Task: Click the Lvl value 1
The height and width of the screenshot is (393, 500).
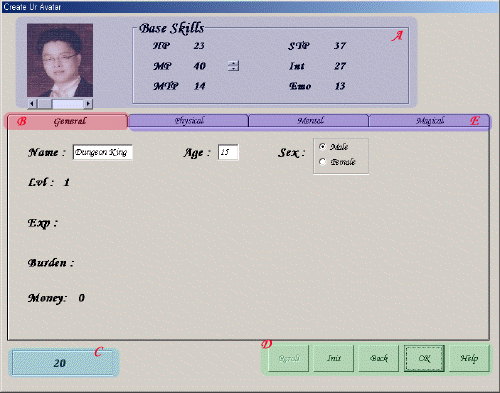Action: [x=67, y=182]
